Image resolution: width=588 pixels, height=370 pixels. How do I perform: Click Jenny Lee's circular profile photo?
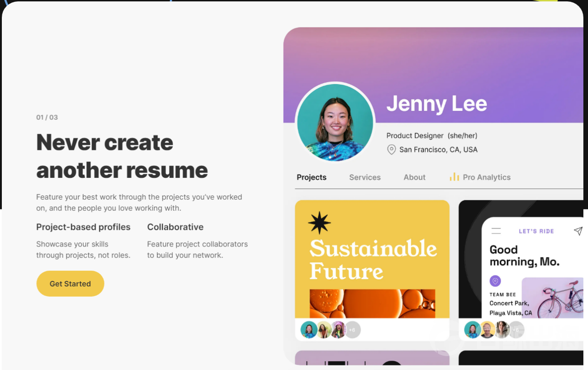tap(335, 123)
